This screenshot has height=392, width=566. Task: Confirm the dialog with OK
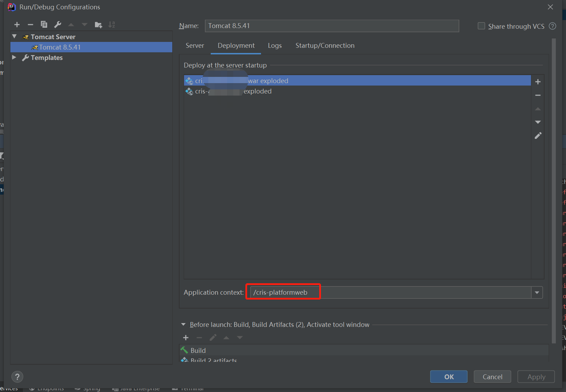(x=449, y=377)
